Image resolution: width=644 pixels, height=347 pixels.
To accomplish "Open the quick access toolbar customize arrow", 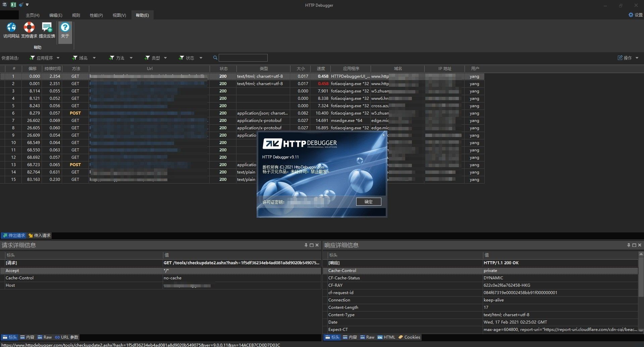I will [27, 5].
